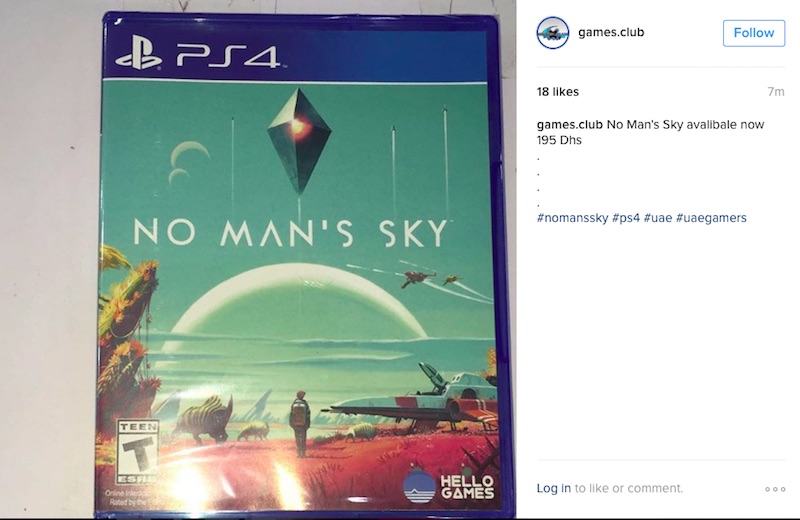Click the PS4 wordmark on the cover
The width and height of the screenshot is (800, 520).
(x=228, y=56)
